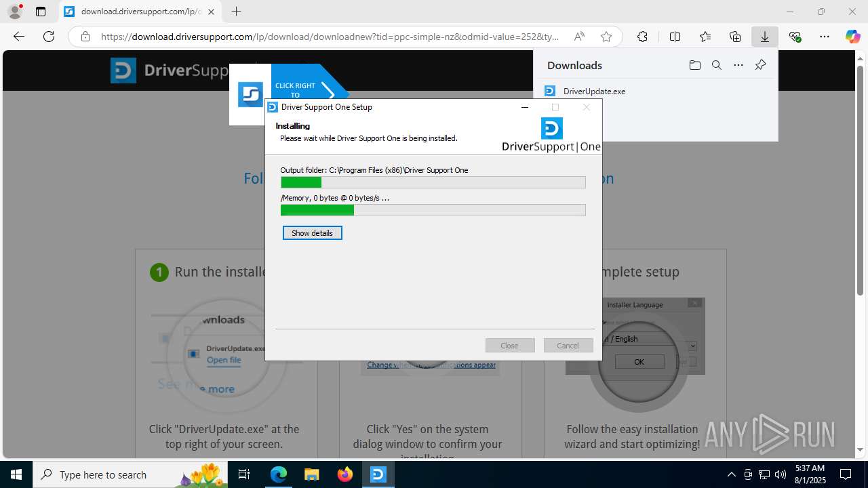Click Show details in installer
868x488 pixels.
tap(312, 233)
